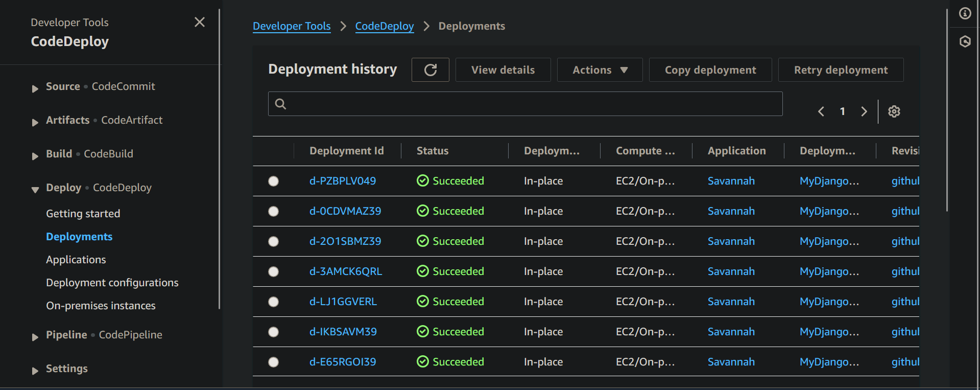
Task: Open deployment d-3AMCK6QRL link
Action: (x=346, y=271)
